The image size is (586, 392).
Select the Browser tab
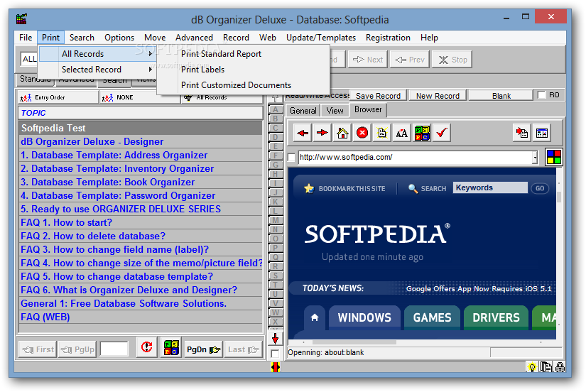pyautogui.click(x=368, y=109)
